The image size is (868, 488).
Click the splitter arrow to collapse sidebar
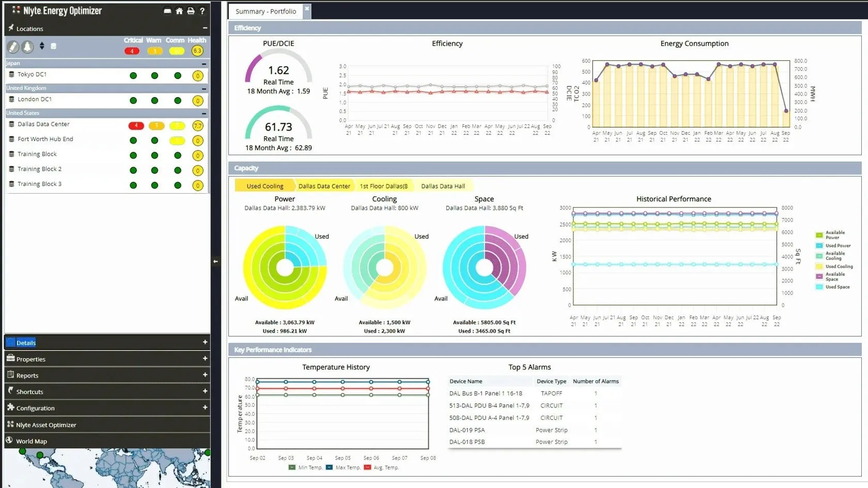tap(215, 262)
